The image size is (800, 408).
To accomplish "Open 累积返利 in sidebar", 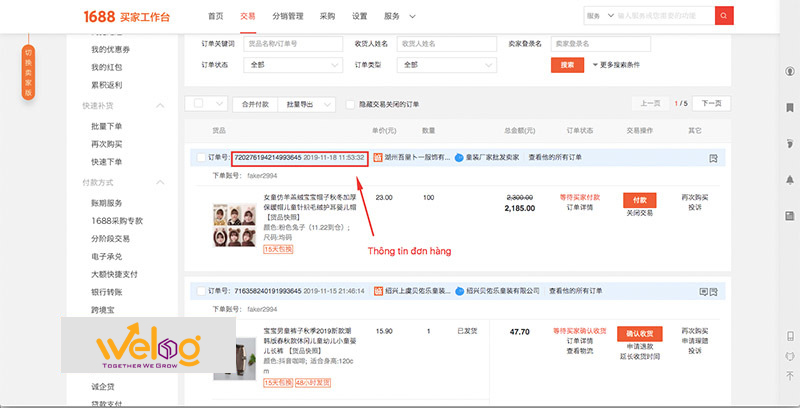I will click(107, 85).
